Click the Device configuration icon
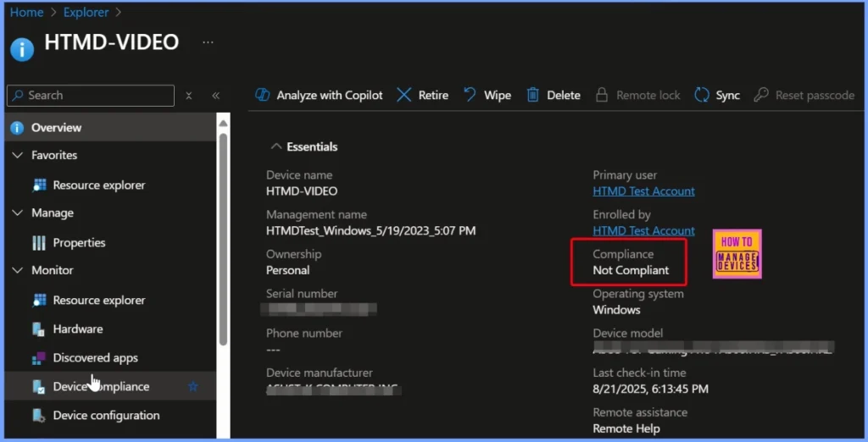Image resolution: width=868 pixels, height=442 pixels. tap(39, 416)
